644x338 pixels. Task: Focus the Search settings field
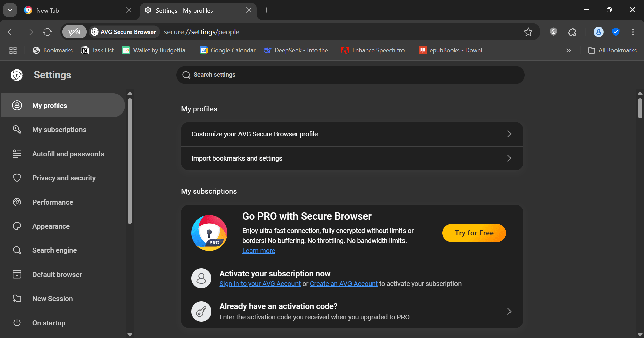(x=351, y=75)
